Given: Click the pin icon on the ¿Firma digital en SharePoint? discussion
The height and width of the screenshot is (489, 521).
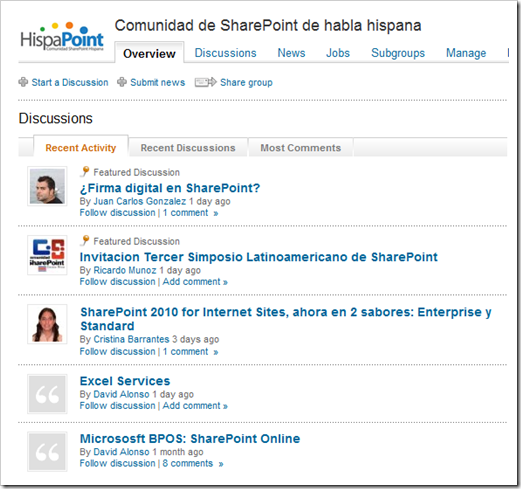Looking at the screenshot, I should coord(85,172).
